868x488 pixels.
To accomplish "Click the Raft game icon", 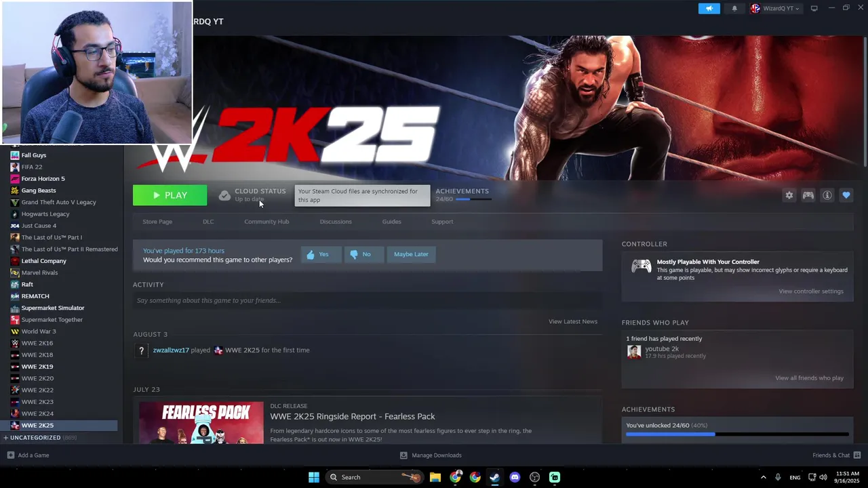I will pos(15,285).
